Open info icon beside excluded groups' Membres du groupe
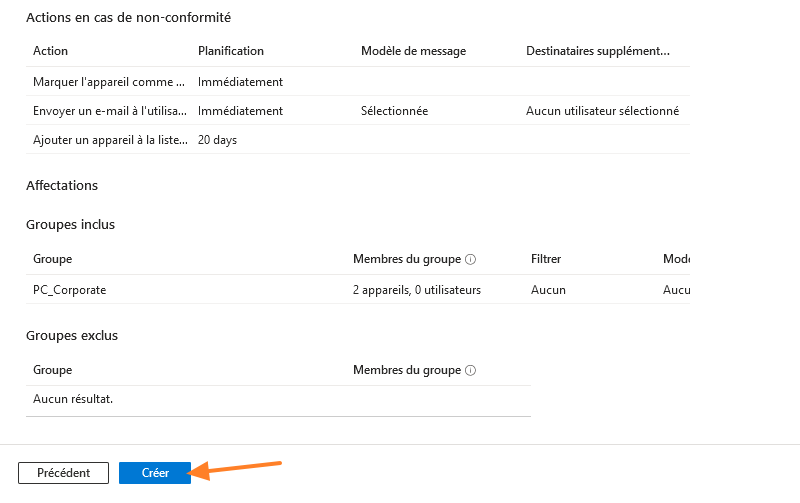Screen dimensions: 800x503 point(471,370)
